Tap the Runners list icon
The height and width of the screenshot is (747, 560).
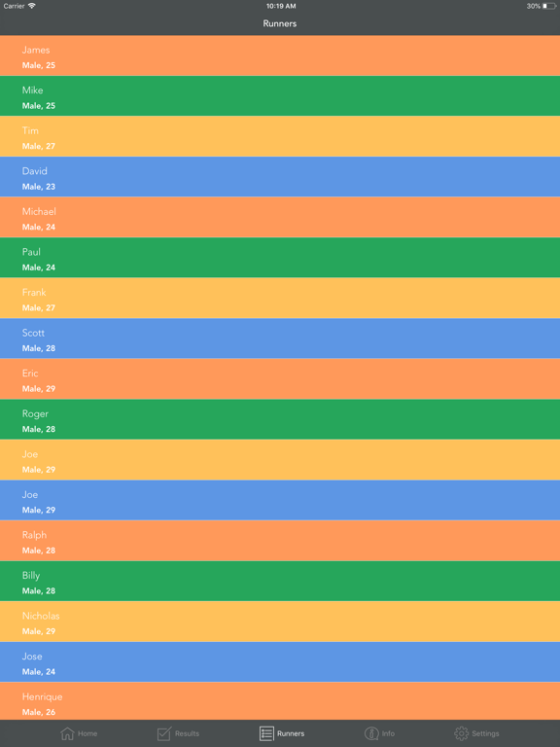pos(266,733)
